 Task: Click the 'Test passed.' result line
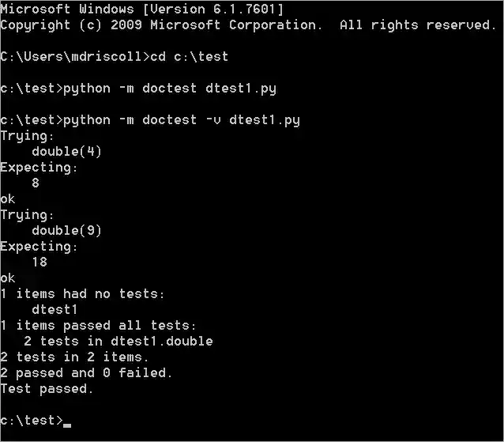pos(47,389)
